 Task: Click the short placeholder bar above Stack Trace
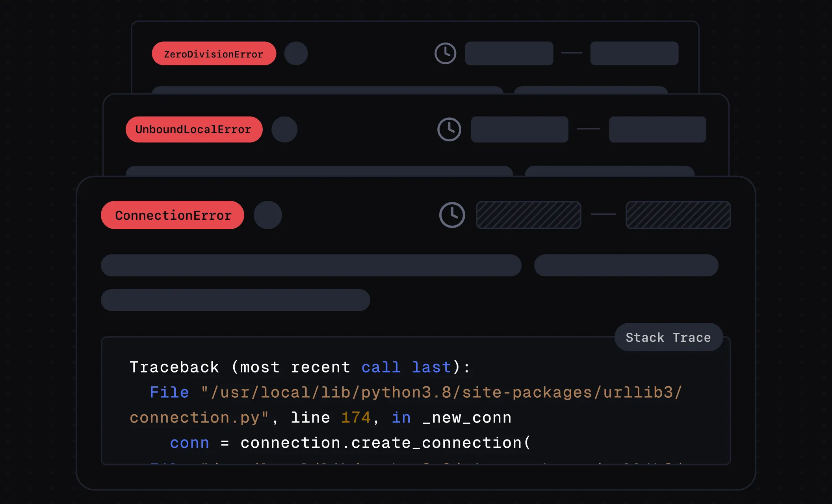coord(235,300)
